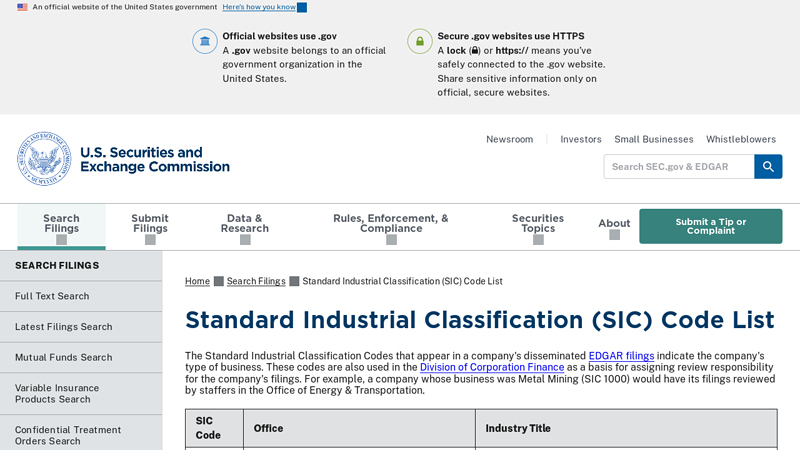Follow the EDGAR filings hyperlink

point(621,356)
